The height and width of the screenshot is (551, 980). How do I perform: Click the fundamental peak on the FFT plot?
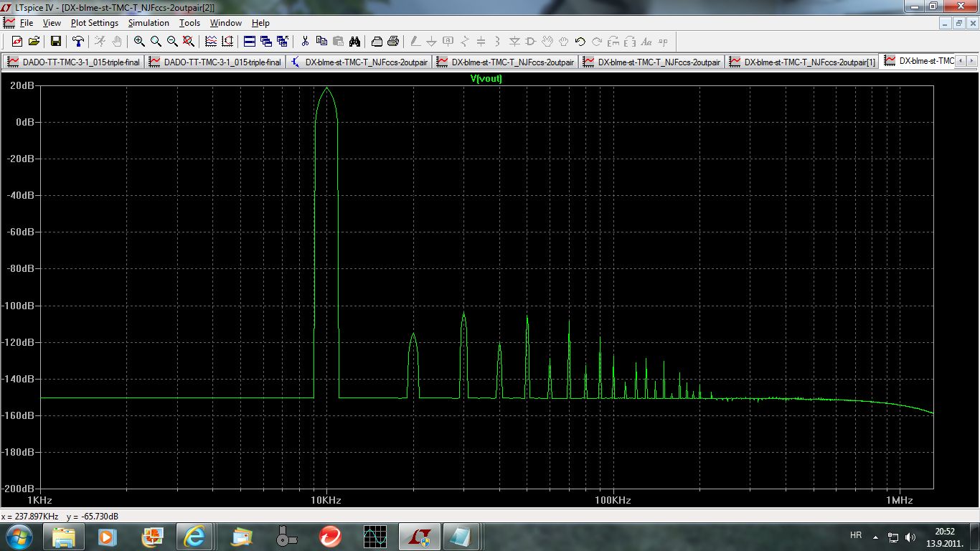coord(327,88)
